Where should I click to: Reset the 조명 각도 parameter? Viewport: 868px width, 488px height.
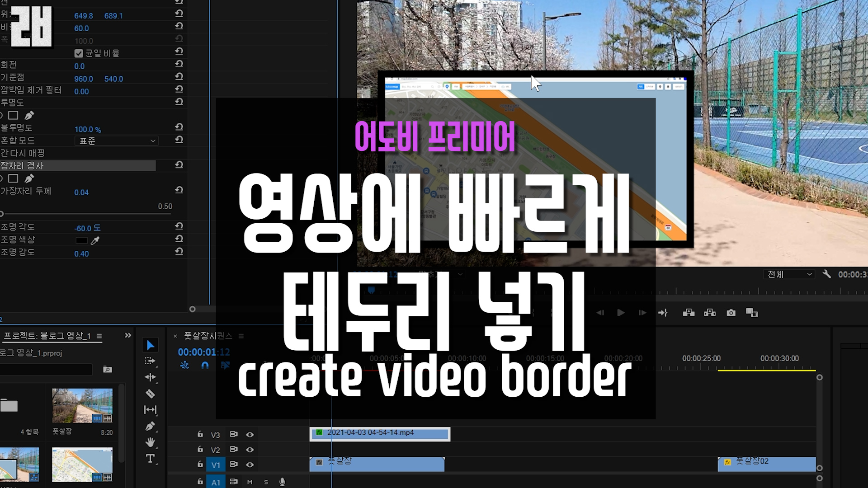tap(179, 226)
